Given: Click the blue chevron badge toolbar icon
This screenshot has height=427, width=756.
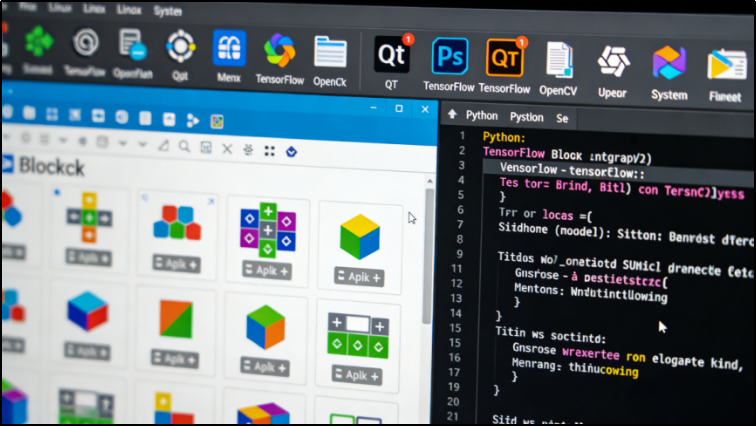Looking at the screenshot, I should 291,152.
